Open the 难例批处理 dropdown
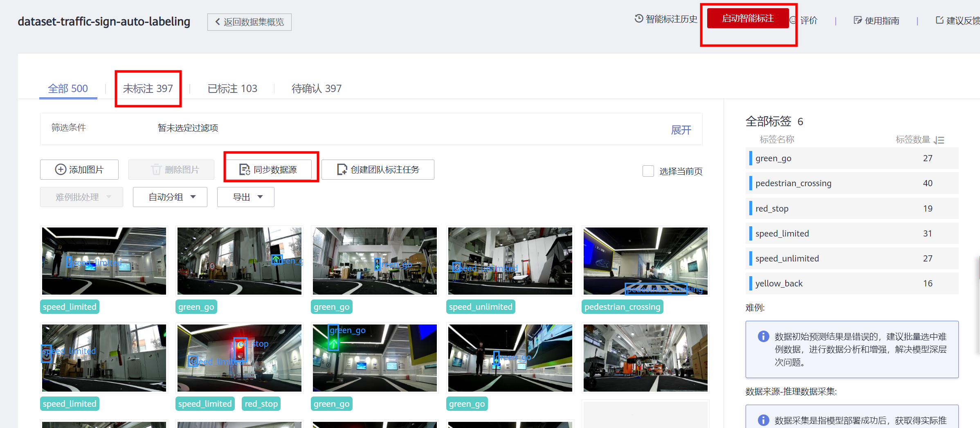Screen dimensions: 980x428 (81, 197)
